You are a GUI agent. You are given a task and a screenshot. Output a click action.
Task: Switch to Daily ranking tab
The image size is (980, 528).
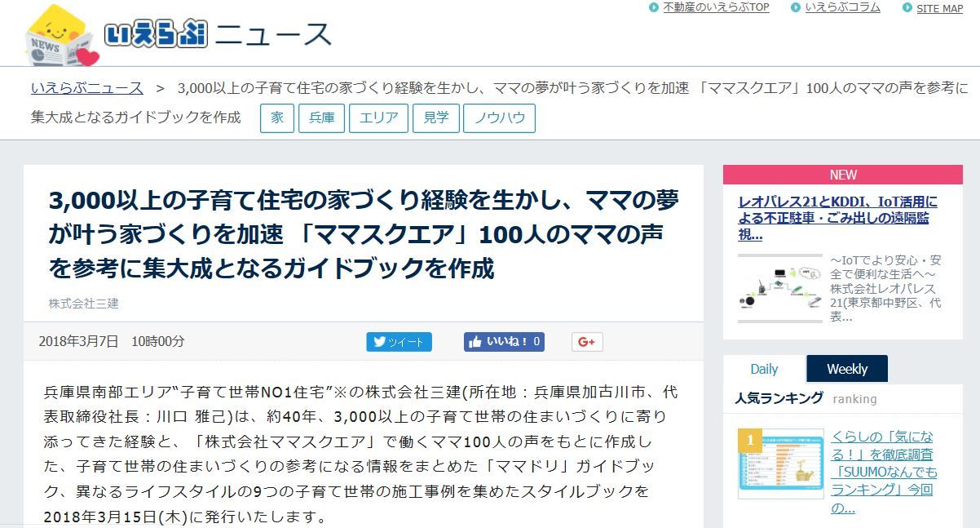tap(764, 369)
